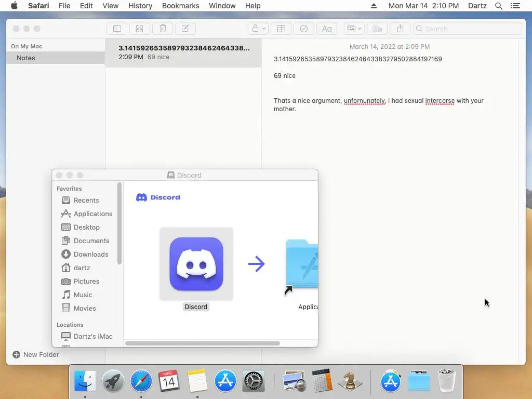Viewport: 532px width, 399px height.
Task: Click the eject icon in menu bar
Action: [x=374, y=6]
